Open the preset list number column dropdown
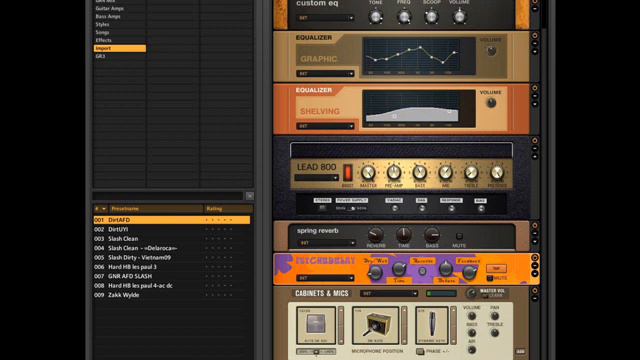640x360 pixels. pyautogui.click(x=104, y=209)
